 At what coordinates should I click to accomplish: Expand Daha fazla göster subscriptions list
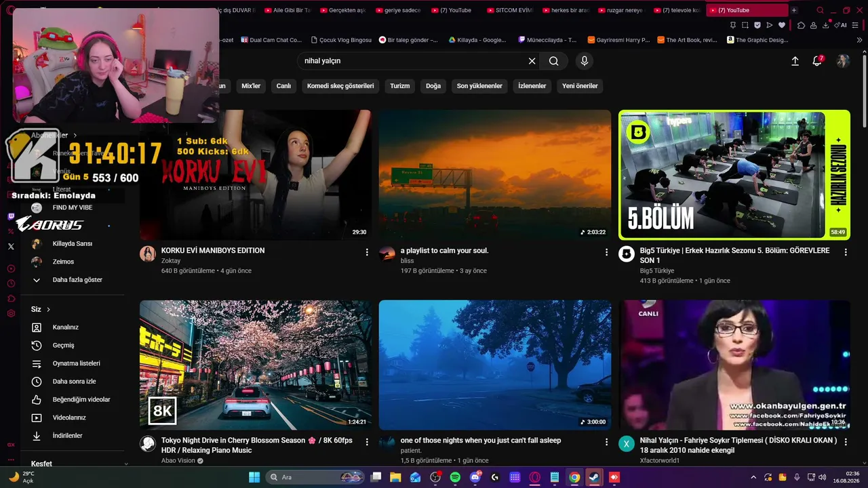(77, 280)
